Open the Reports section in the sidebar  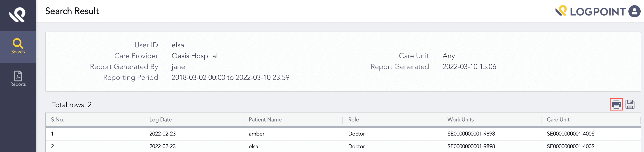18,79
